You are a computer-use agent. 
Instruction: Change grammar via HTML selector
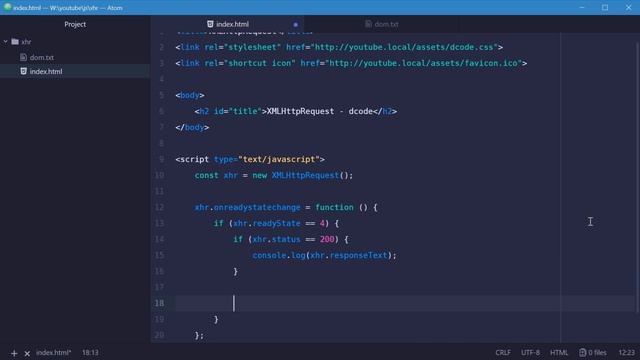[559, 352]
